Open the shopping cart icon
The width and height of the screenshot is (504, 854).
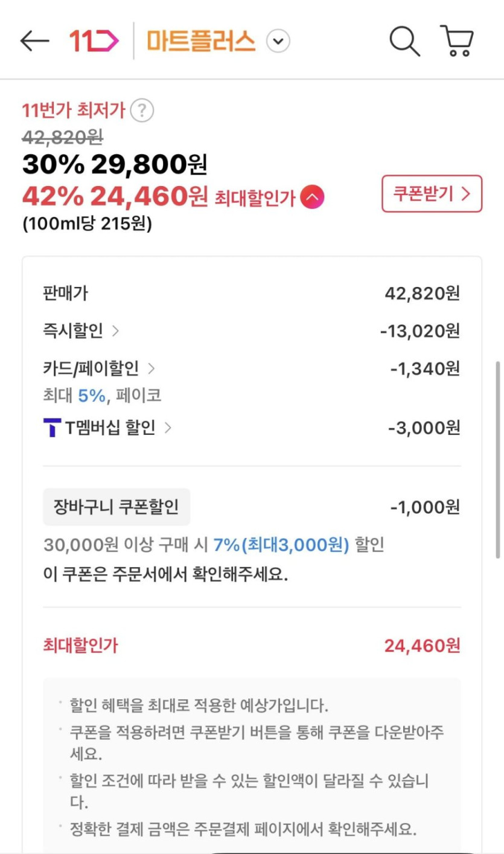(x=458, y=41)
